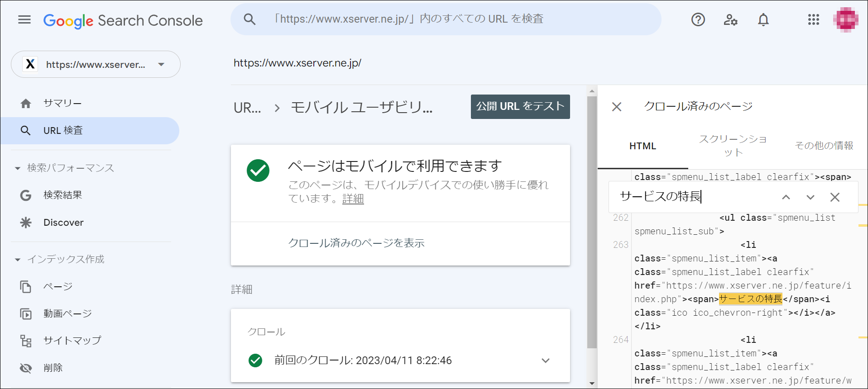Click the main panel vertical scrollbar
The height and width of the screenshot is (389, 868).
tap(592, 222)
